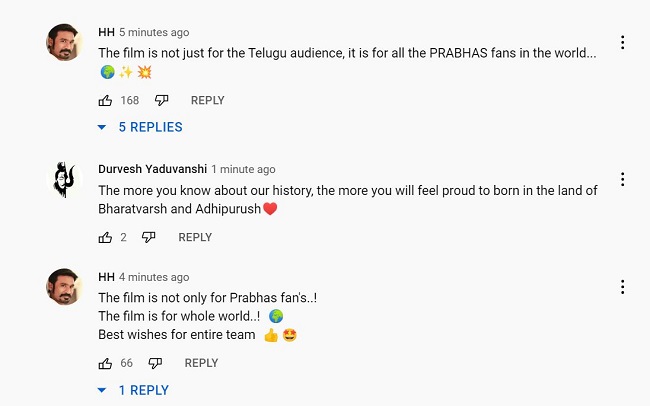
Task: Like HH's comment about whole world
Action: pos(105,363)
